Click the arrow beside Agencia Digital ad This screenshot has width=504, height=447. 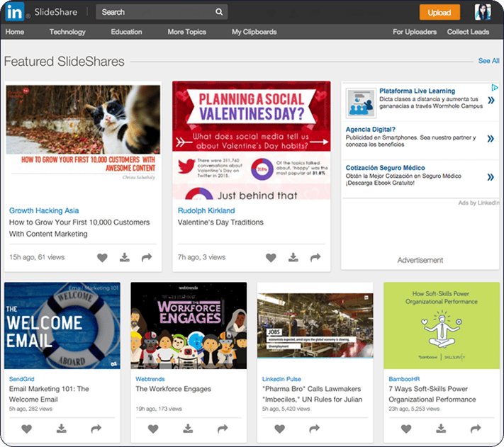pos(491,139)
